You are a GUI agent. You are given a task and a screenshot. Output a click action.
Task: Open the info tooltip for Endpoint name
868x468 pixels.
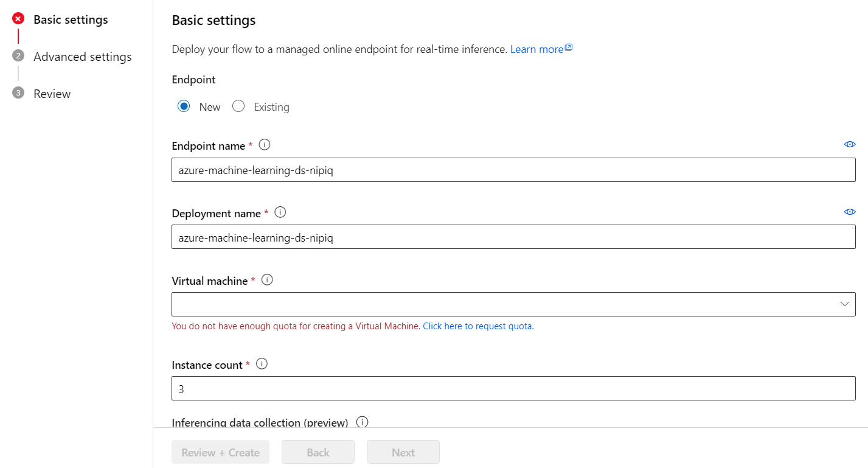[x=264, y=144]
